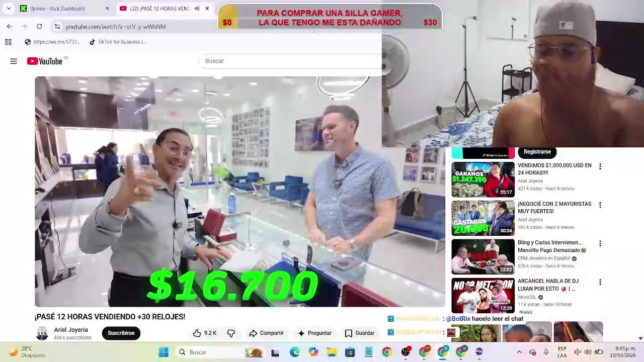Go back with the browser back arrow
The image size is (644, 362).
tap(9, 26)
